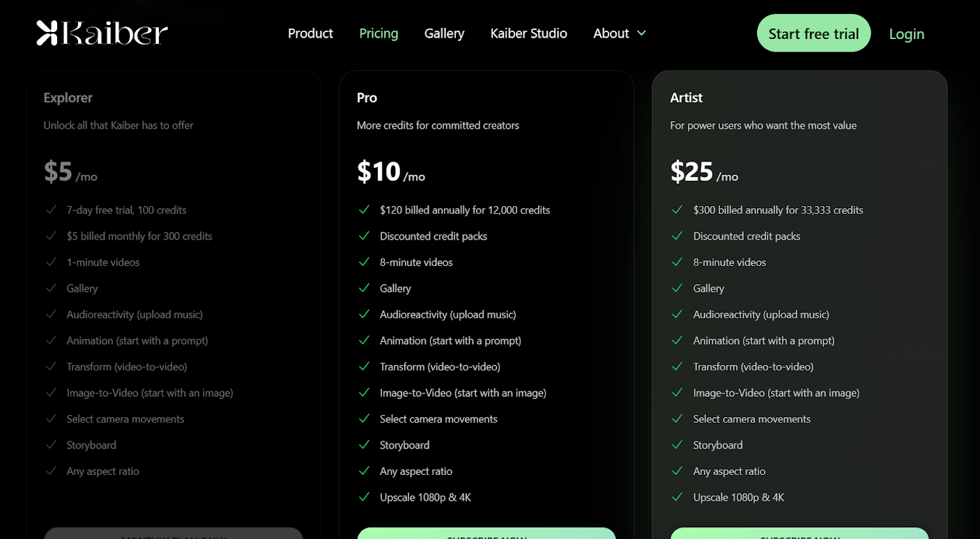This screenshot has width=980, height=539.
Task: Select the Artist plan card heading
Action: point(686,97)
